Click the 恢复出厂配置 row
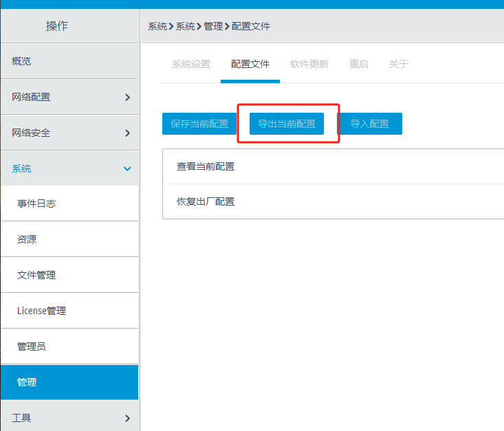This screenshot has width=504, height=431. 206,202
